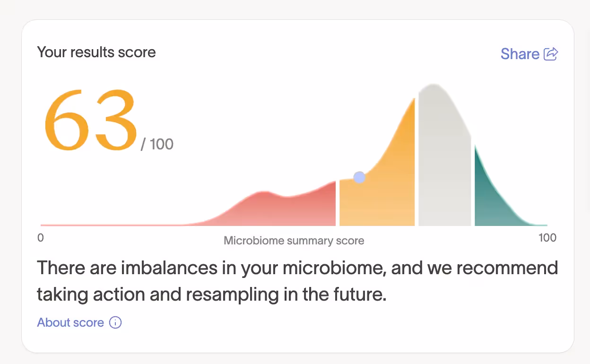590x364 pixels.
Task: Open the Share menu
Action: click(x=519, y=54)
